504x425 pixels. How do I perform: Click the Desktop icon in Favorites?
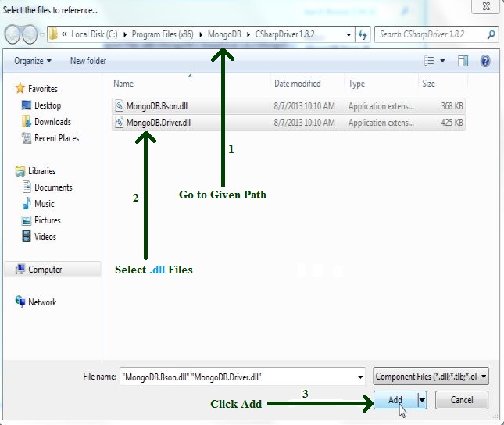click(x=27, y=105)
